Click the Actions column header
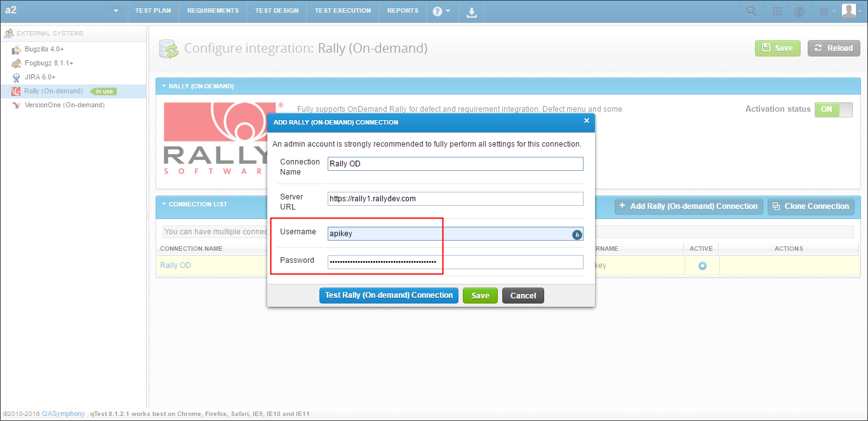Screen dimensions: 868x421 pyautogui.click(x=789, y=248)
